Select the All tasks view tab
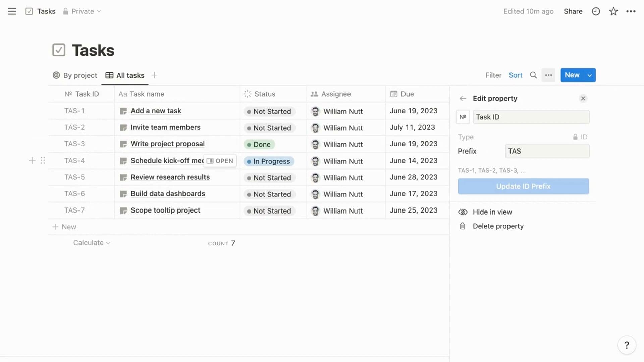This screenshot has width=644, height=362. coord(125,75)
